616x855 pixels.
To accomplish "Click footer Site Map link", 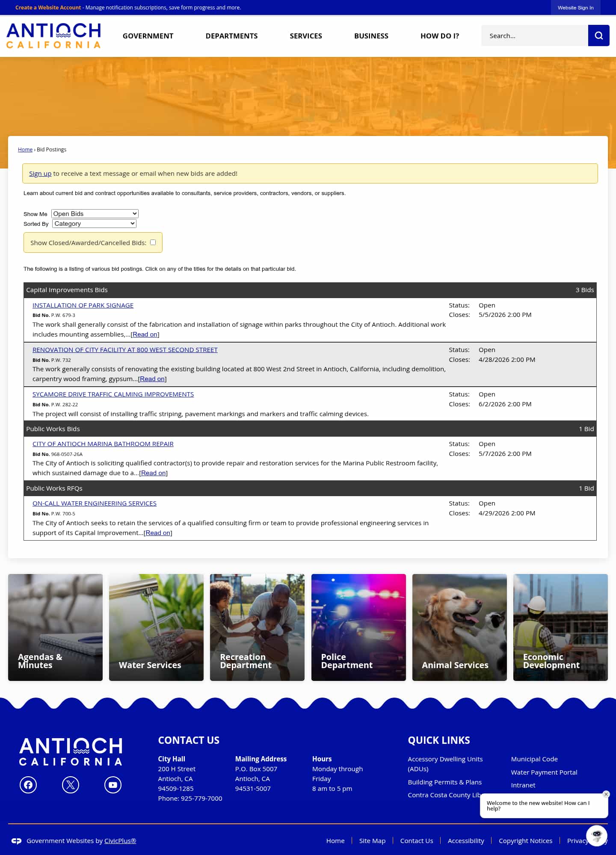I will (372, 840).
